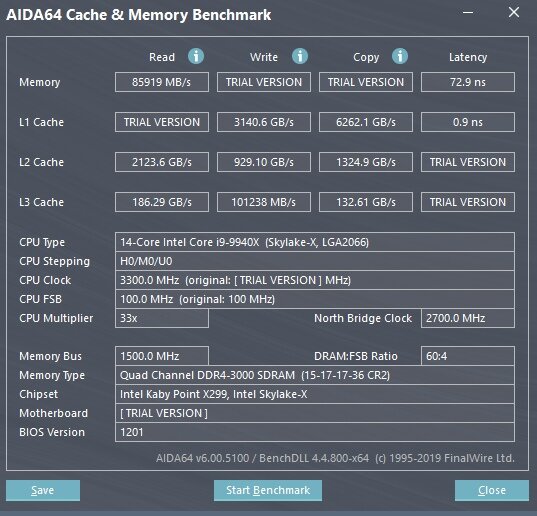
Task: Click the Read info icon
Action: point(196,56)
